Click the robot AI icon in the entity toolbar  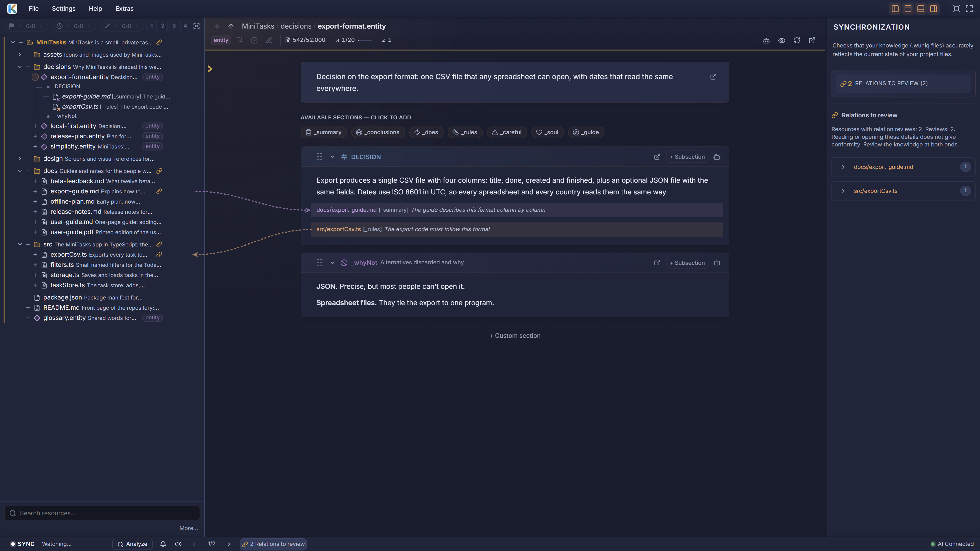click(x=766, y=40)
